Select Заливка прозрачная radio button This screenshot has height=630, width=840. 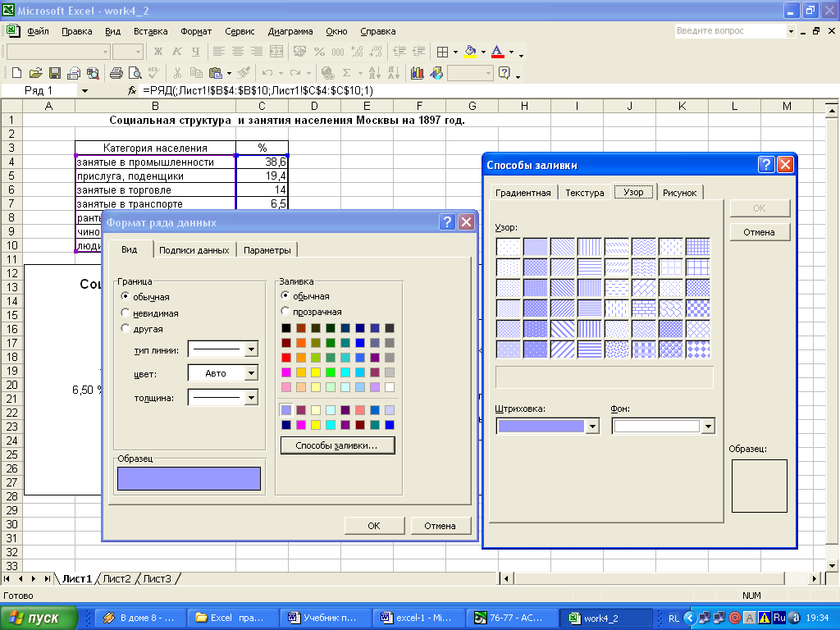click(x=285, y=311)
